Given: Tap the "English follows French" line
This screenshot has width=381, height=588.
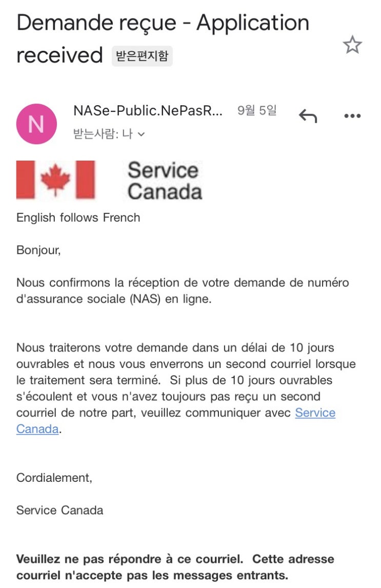Looking at the screenshot, I should coord(78,218).
